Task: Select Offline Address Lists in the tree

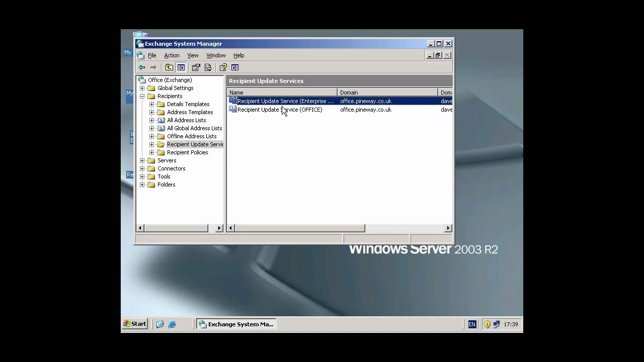Action: pos(192,136)
